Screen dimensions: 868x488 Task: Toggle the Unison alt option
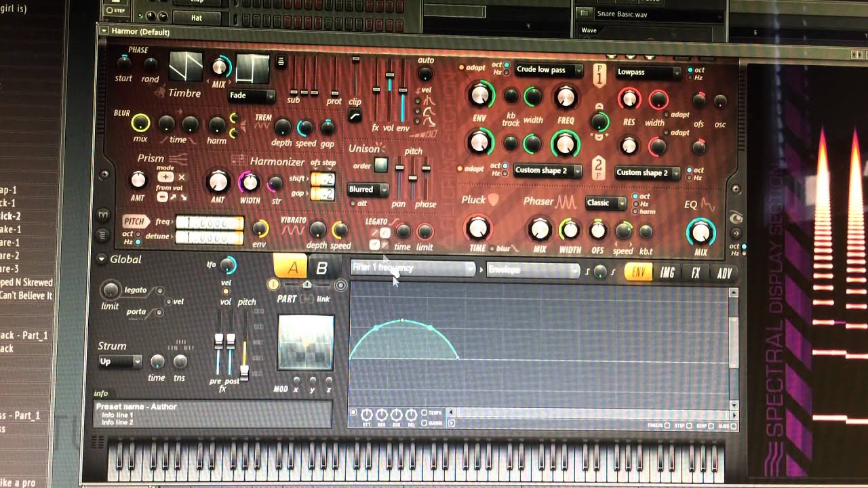[x=352, y=203]
